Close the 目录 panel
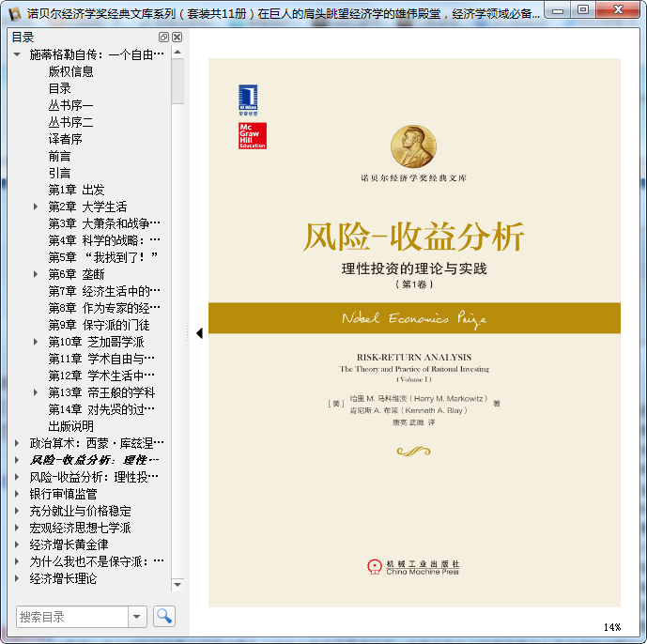 [177, 38]
